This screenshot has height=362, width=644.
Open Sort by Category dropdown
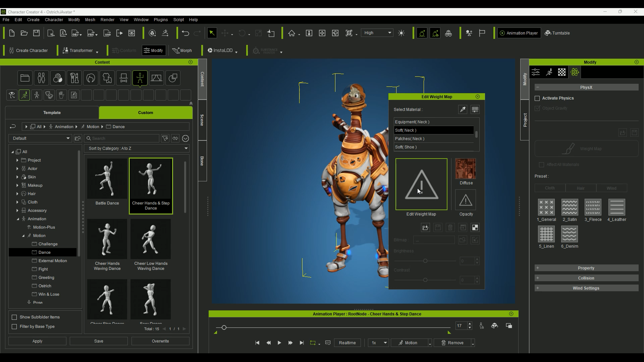click(x=137, y=148)
